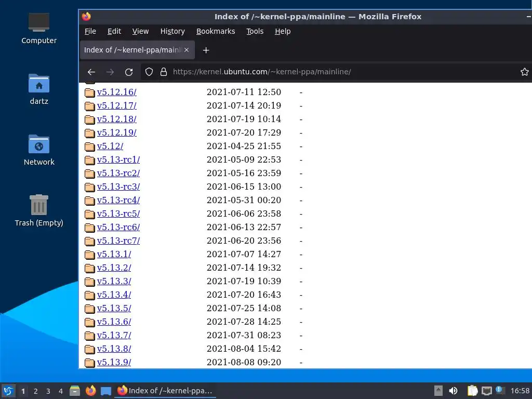This screenshot has width=532, height=399.
Task: Click folder icon beside v5.12.16/
Action: tap(89, 92)
